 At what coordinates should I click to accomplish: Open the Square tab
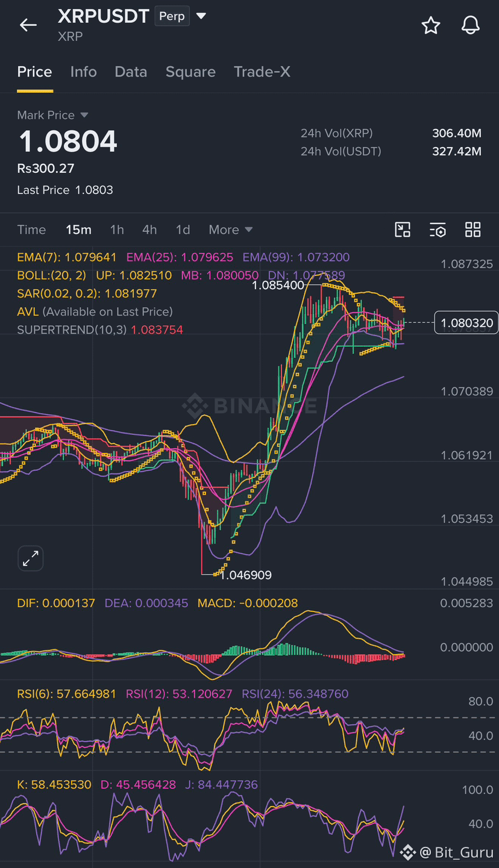tap(190, 72)
